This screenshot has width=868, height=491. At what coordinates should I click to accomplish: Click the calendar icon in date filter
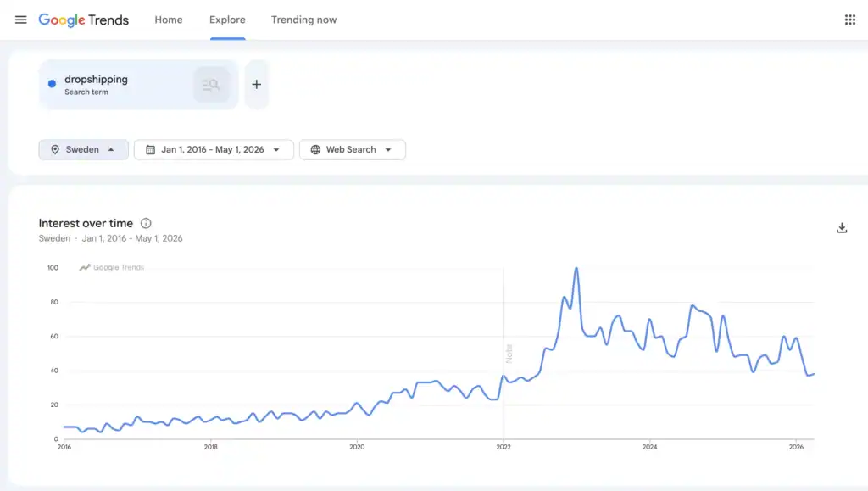[150, 149]
